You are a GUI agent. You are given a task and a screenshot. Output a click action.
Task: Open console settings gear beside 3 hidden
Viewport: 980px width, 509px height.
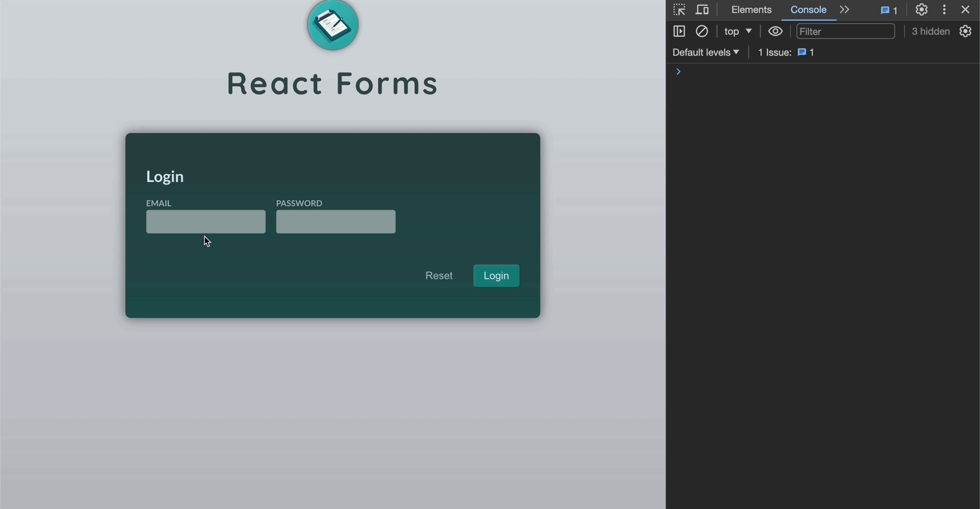point(965,31)
